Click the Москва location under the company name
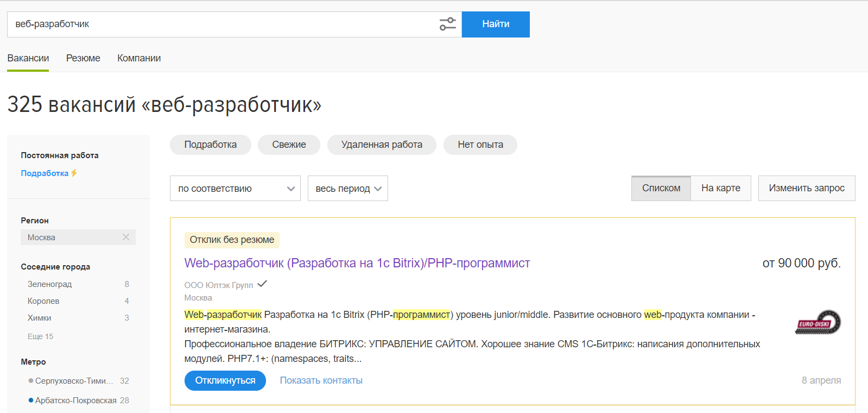Viewport: 868px width, 413px height. (198, 298)
